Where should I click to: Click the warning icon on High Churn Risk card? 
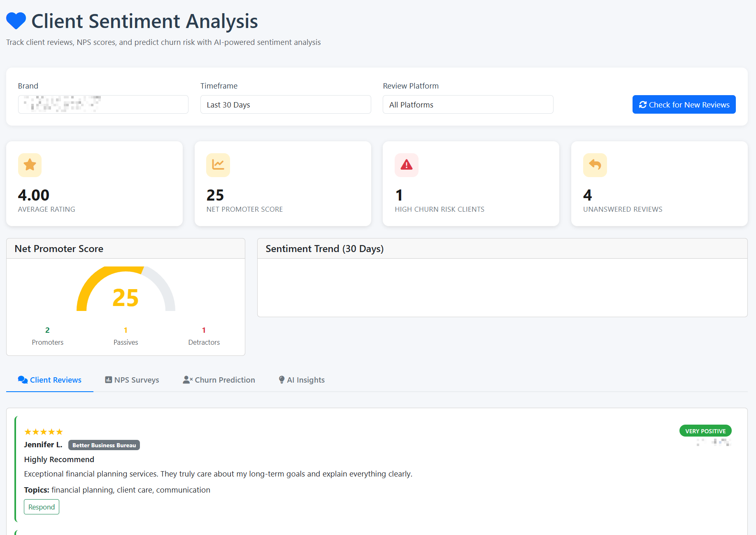pos(406,165)
